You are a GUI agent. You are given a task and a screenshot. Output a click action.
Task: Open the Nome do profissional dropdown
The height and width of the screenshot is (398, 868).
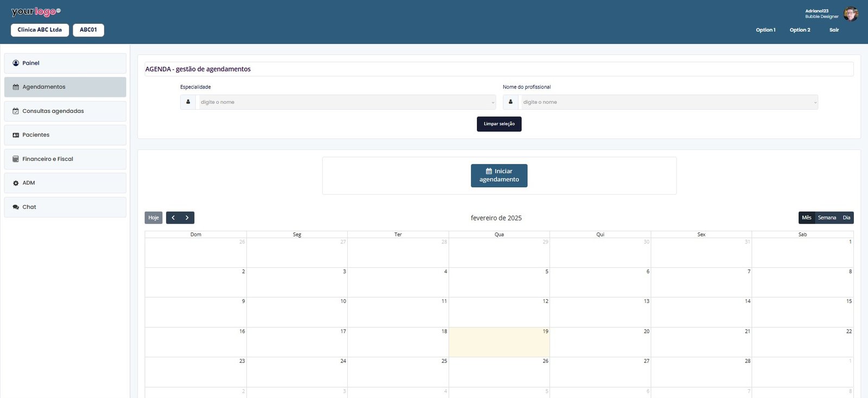[x=668, y=102]
